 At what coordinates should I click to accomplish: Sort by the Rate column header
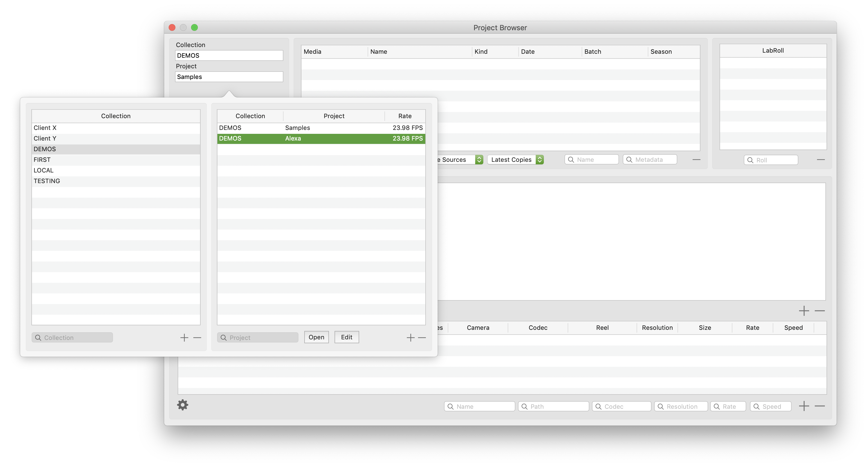click(x=405, y=116)
